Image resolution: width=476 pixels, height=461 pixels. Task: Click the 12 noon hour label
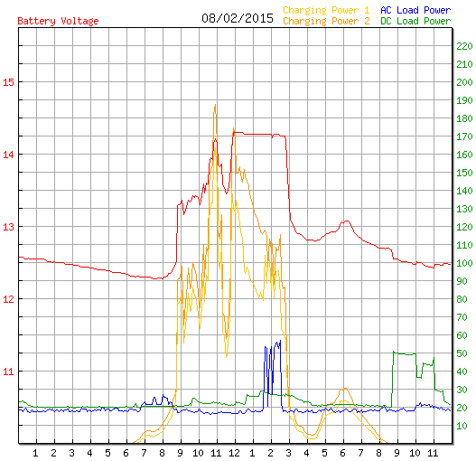(234, 453)
